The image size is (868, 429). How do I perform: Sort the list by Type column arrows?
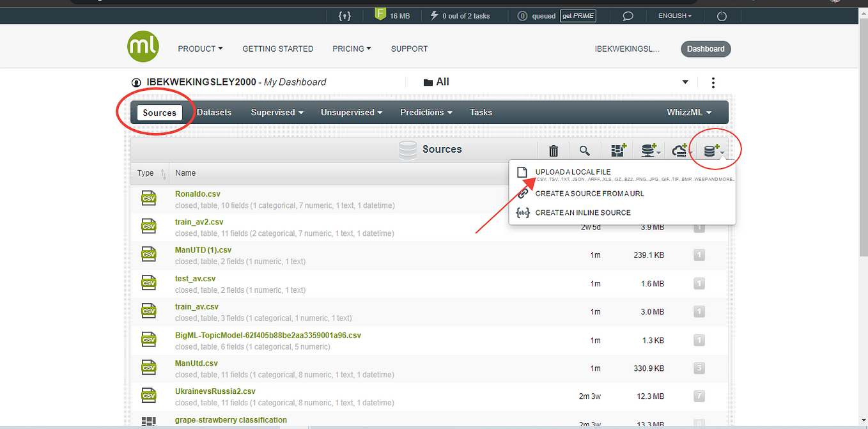pos(163,173)
